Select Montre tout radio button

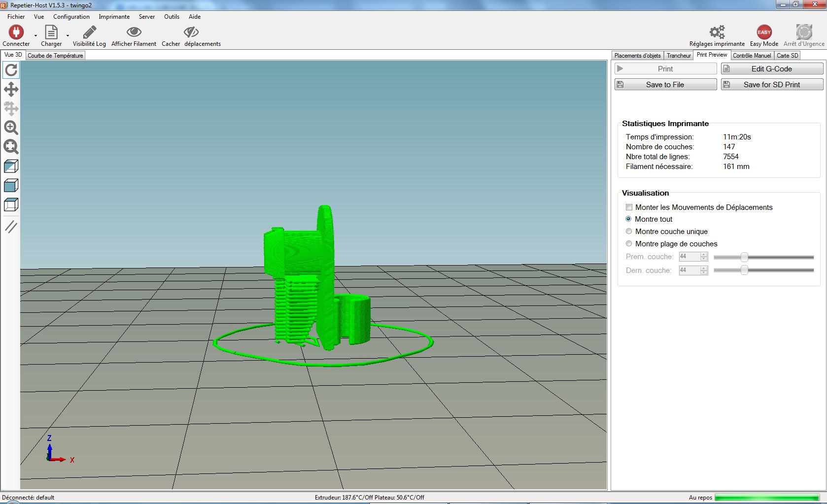628,219
